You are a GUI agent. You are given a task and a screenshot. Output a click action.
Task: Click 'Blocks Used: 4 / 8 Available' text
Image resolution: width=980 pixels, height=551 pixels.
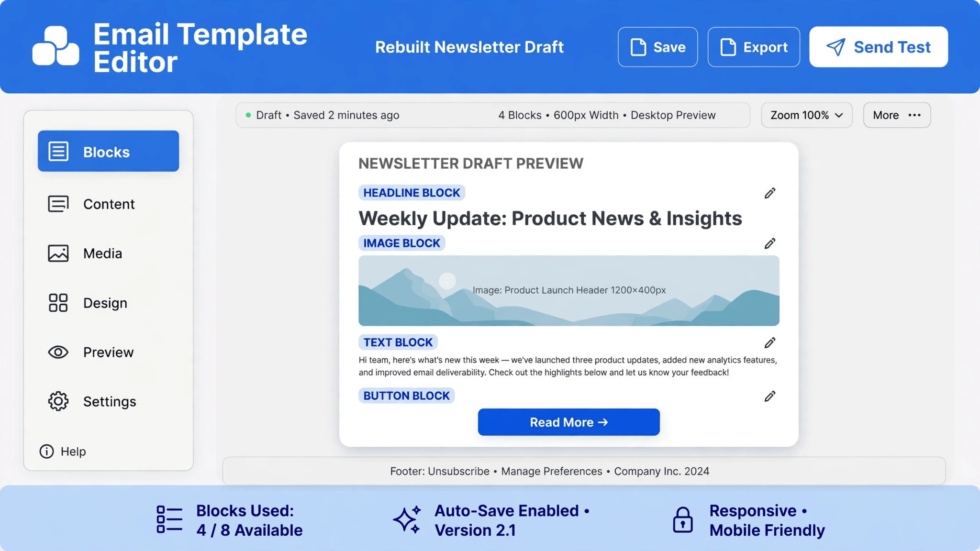(249, 520)
